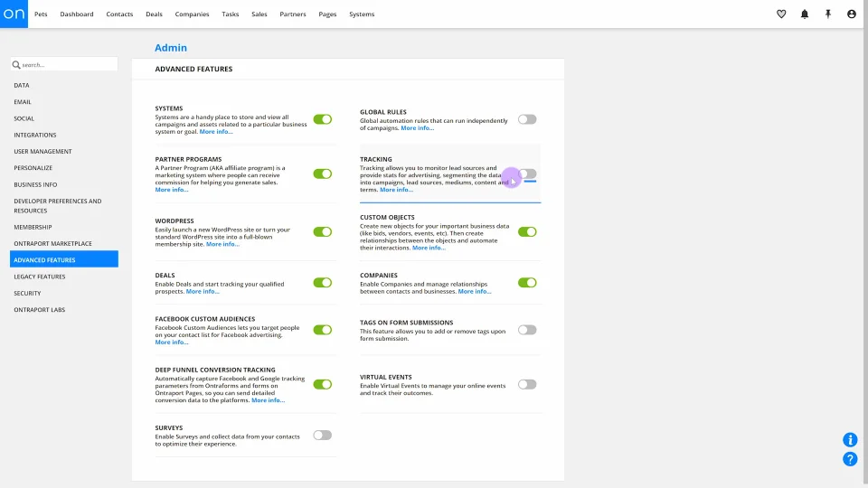Turn off the Custom Objects toggle
868x488 pixels.
point(527,232)
